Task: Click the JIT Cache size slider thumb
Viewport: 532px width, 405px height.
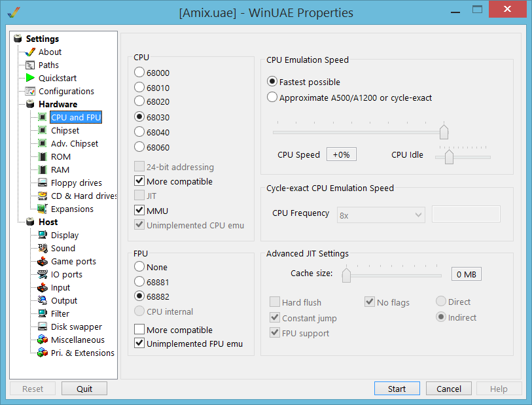Action: click(x=346, y=275)
